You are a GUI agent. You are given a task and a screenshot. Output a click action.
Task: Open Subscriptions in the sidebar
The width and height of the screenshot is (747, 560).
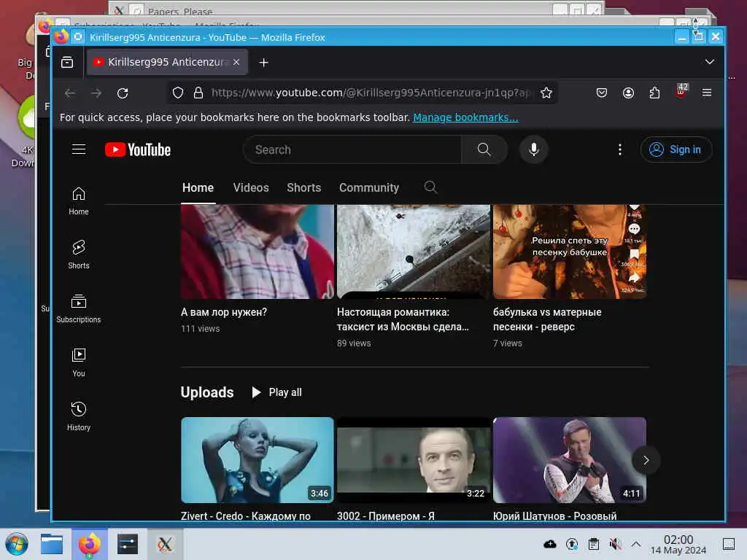(79, 309)
